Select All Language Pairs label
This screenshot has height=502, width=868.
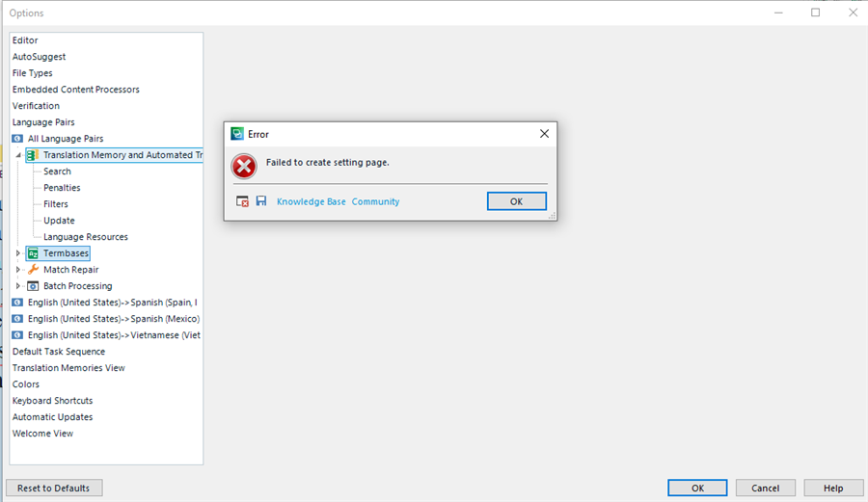pyautogui.click(x=66, y=138)
